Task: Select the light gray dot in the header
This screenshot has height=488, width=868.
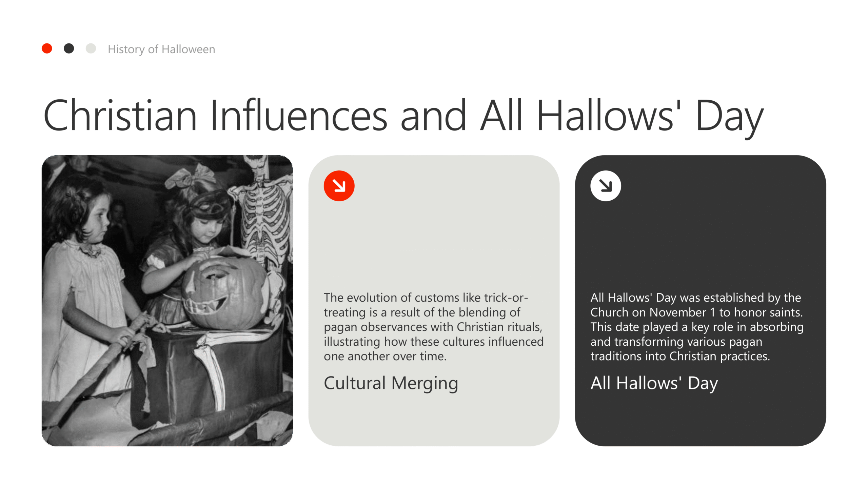Action: [x=91, y=48]
